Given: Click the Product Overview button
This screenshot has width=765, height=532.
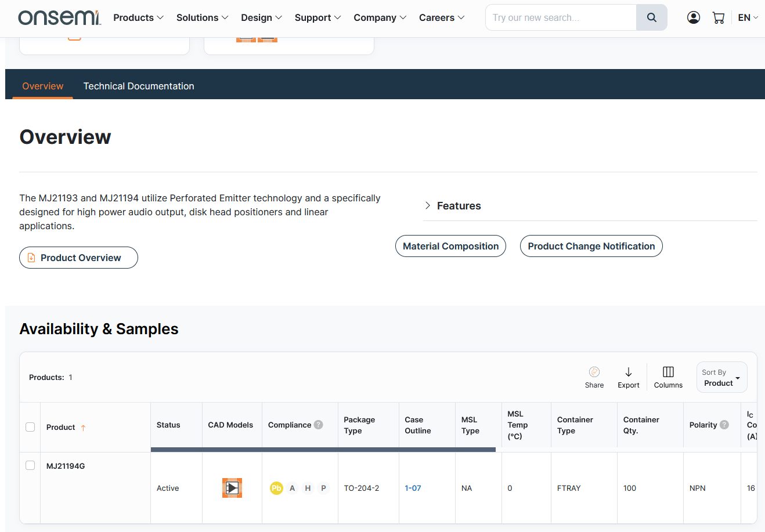Looking at the screenshot, I should pyautogui.click(x=78, y=258).
